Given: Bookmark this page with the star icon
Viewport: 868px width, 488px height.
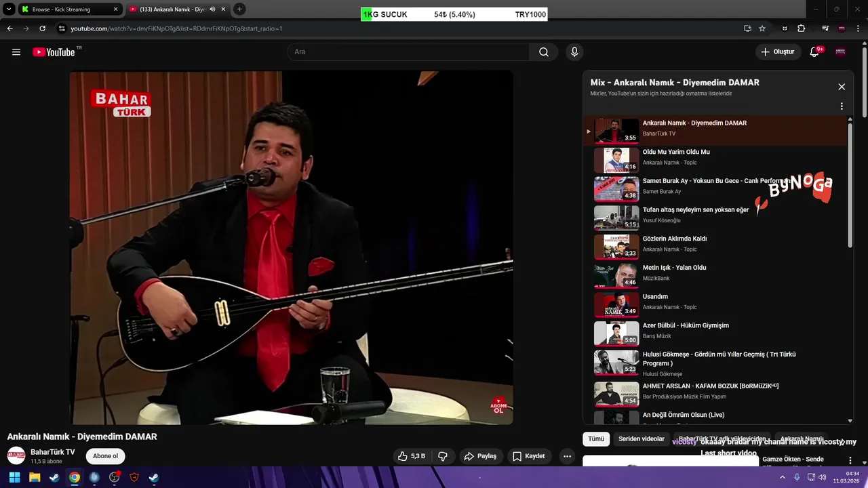Looking at the screenshot, I should [762, 28].
